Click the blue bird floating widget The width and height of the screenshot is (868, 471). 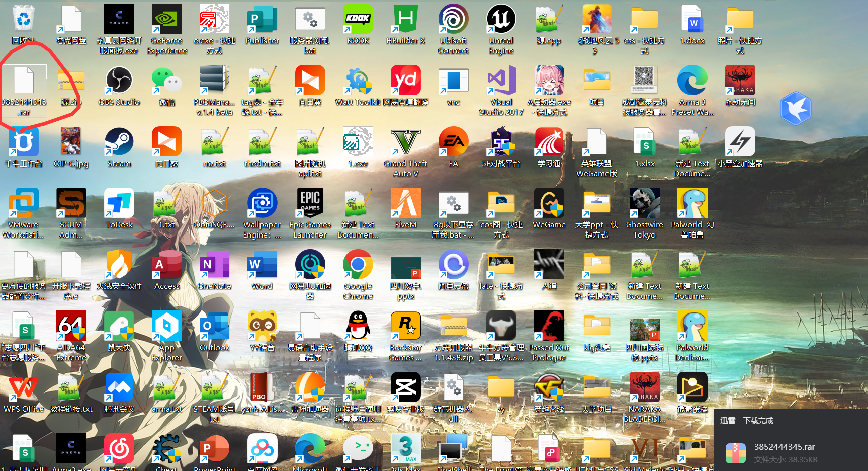796,108
